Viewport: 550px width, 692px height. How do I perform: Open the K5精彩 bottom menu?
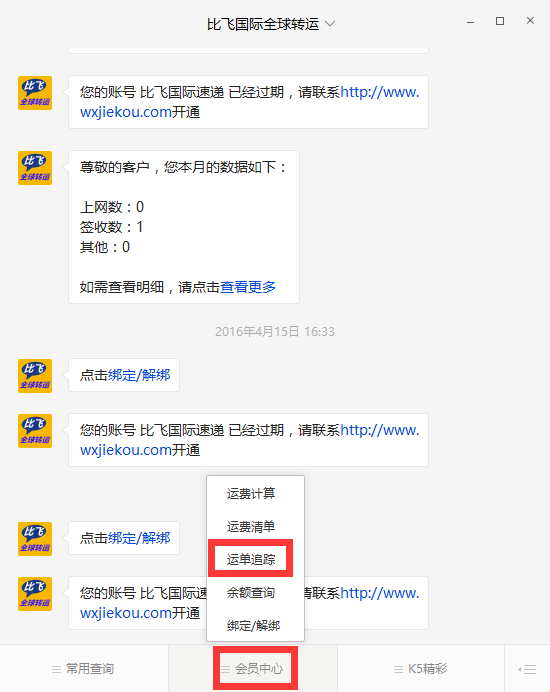pos(421,669)
